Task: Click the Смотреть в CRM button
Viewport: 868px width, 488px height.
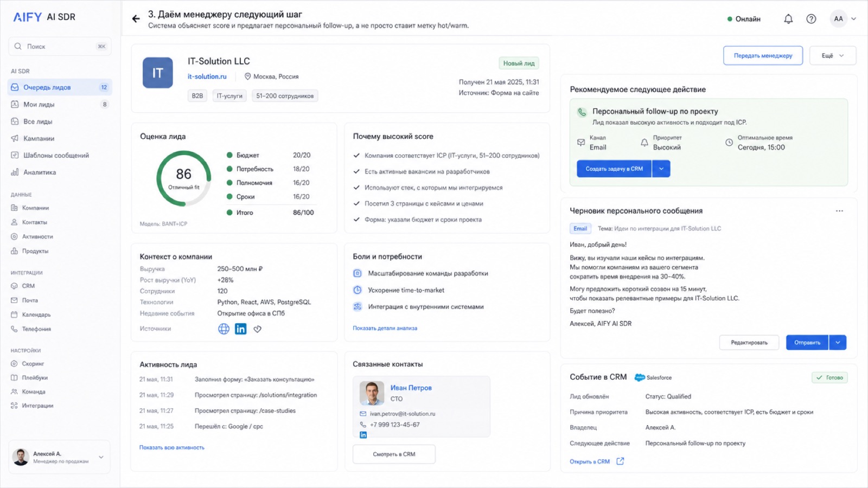Action: point(394,454)
